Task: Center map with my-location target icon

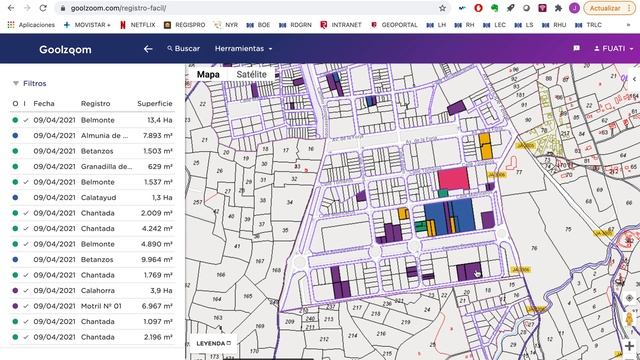Action: point(629,298)
